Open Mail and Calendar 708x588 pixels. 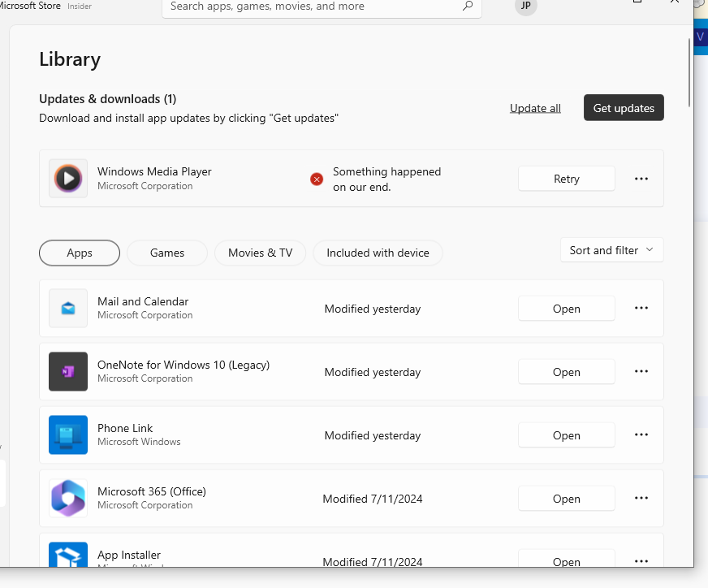coord(566,309)
